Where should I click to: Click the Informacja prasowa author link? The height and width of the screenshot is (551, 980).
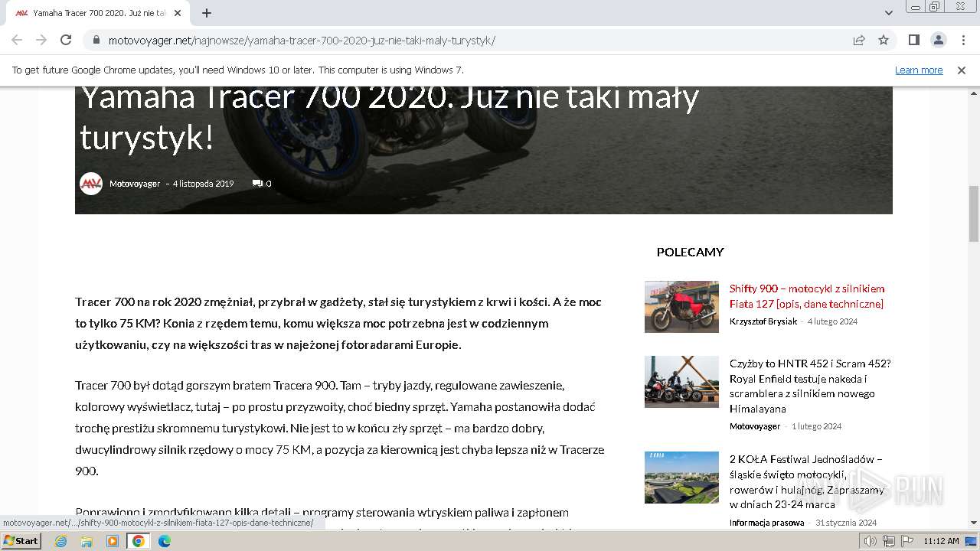(x=766, y=523)
